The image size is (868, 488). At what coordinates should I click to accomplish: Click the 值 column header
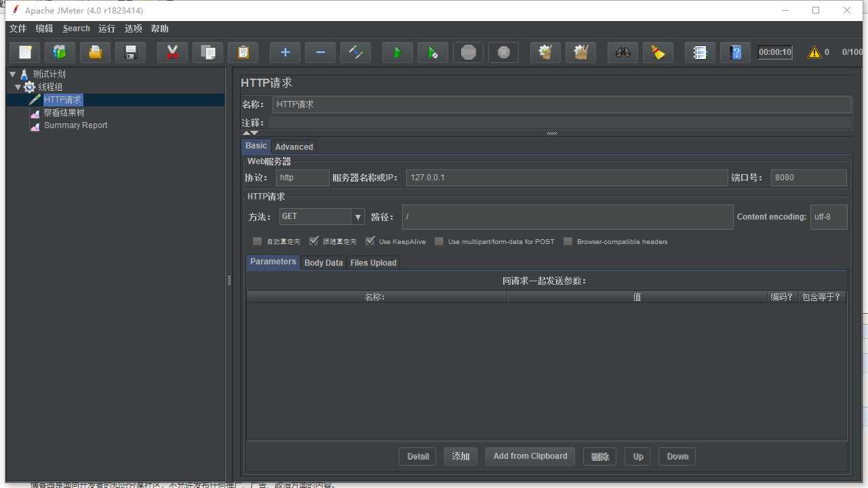(x=637, y=297)
